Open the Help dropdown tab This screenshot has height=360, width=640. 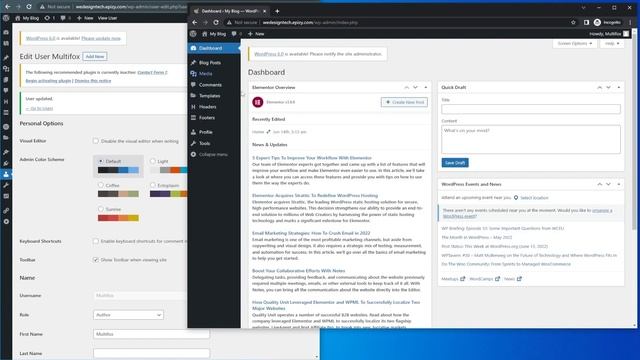coord(611,43)
